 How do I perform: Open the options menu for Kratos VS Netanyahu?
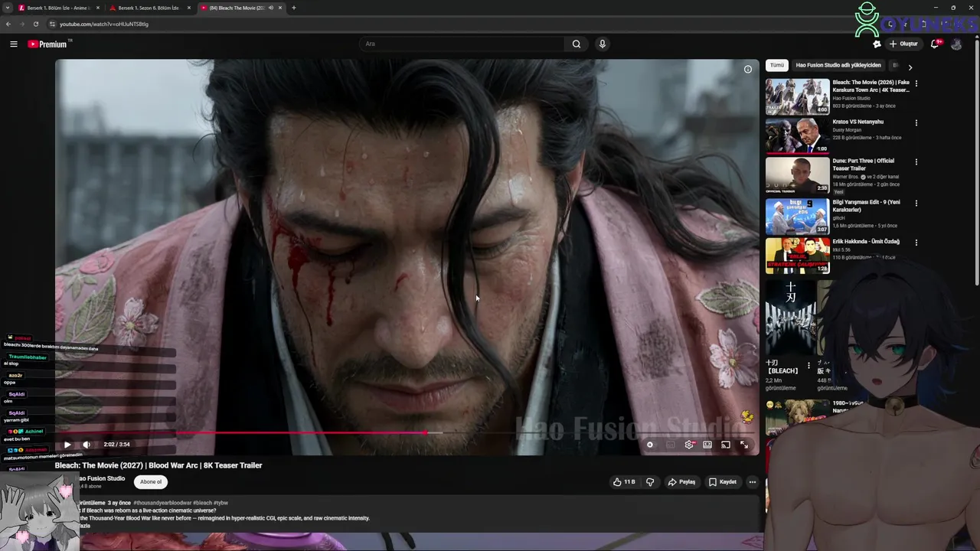point(916,122)
